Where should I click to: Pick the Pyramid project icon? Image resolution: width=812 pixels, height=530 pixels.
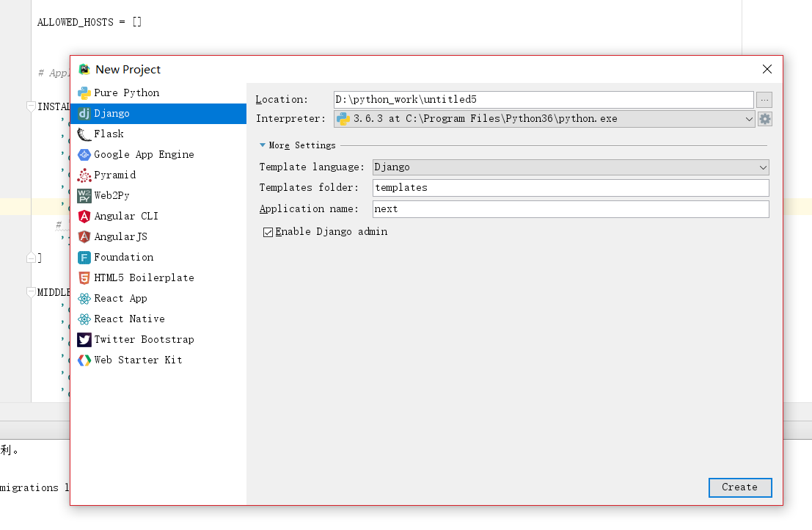click(x=84, y=175)
